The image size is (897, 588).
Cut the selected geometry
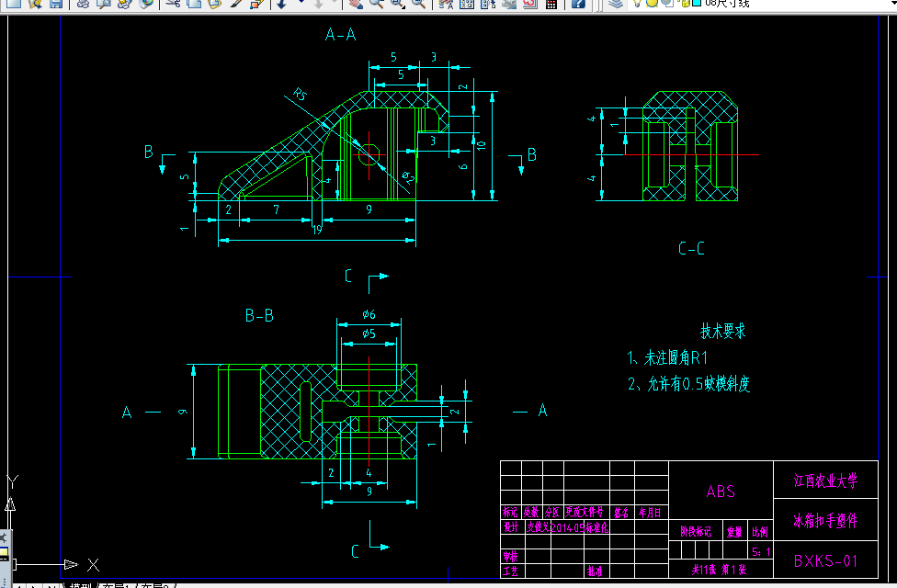tap(175, 6)
